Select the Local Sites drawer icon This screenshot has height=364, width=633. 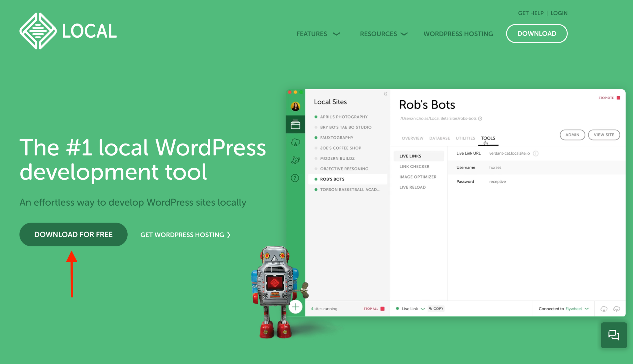[295, 124]
